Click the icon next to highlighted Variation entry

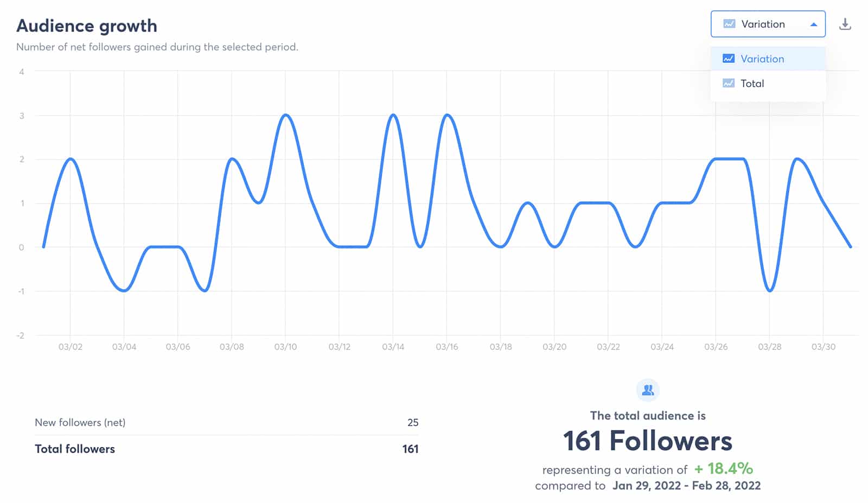728,59
